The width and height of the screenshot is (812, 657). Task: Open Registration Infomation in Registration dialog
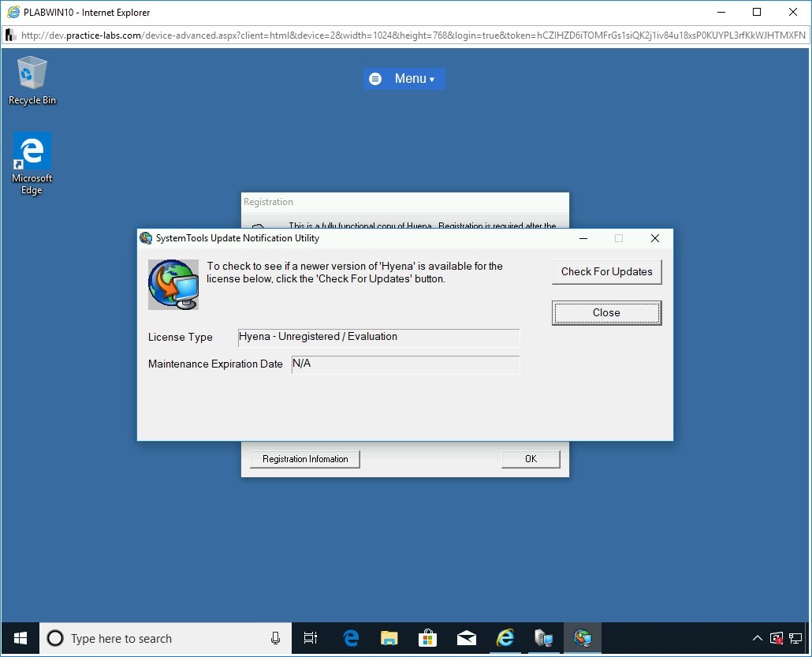[305, 459]
